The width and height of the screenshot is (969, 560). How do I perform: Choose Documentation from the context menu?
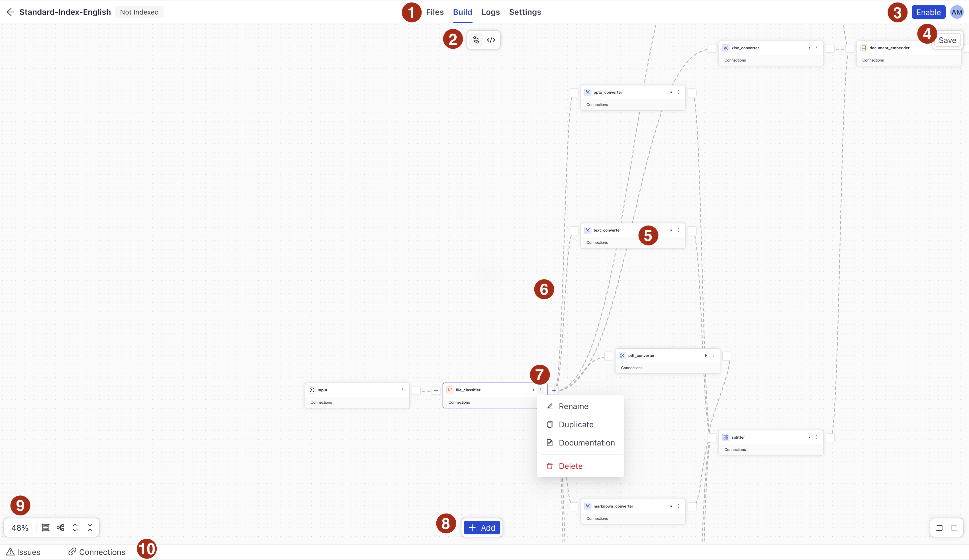click(x=580, y=443)
